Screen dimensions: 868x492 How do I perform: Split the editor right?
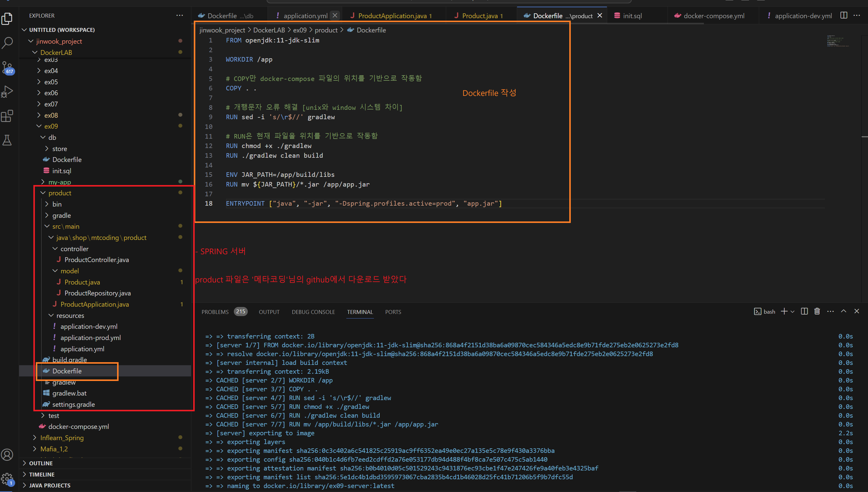click(844, 15)
